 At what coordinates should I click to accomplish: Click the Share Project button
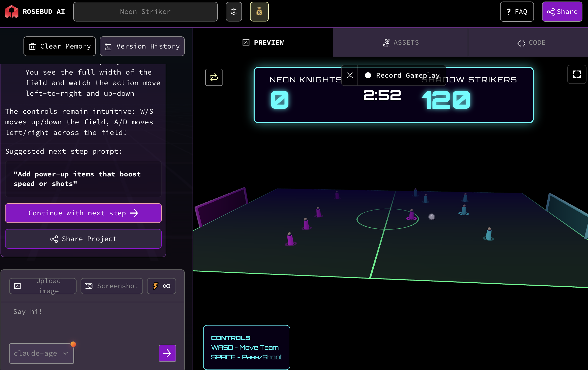(83, 239)
